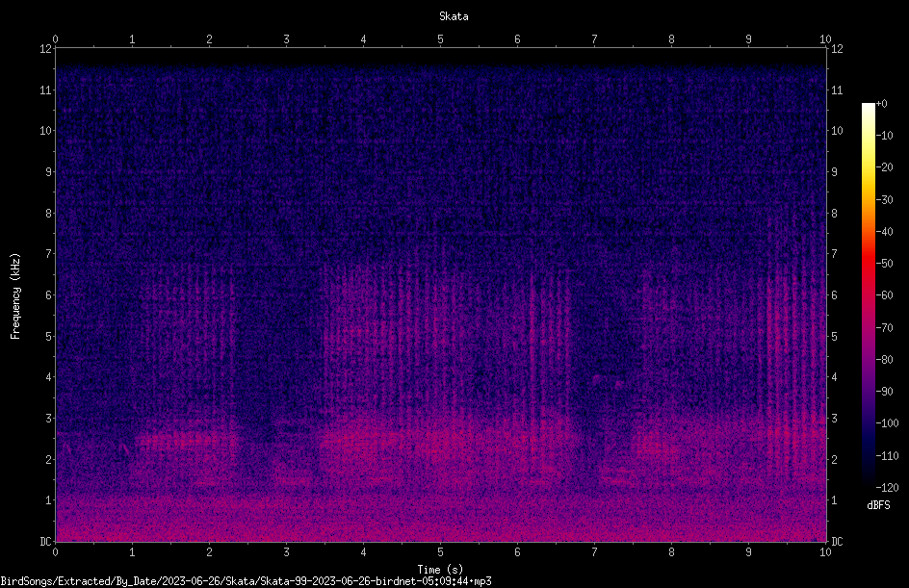
Task: Click the -50 label on the dBFS scale
Action: (885, 264)
